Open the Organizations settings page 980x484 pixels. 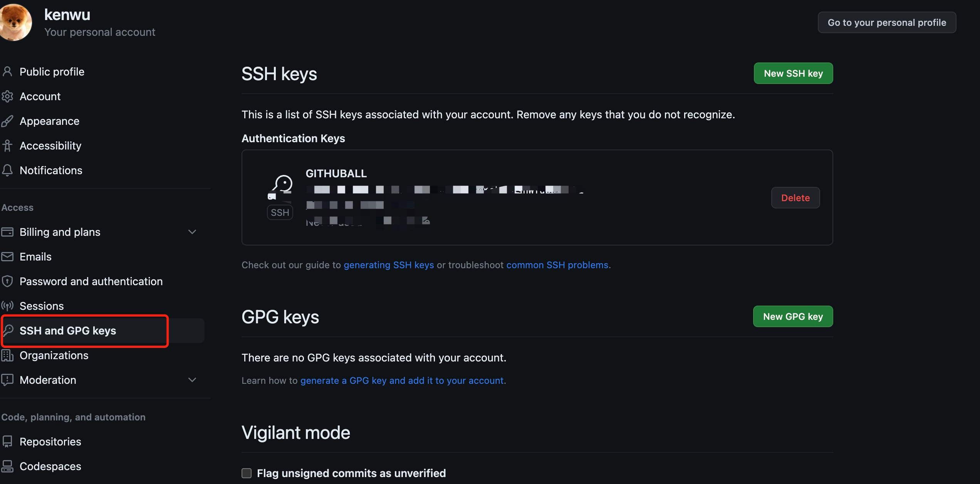pyautogui.click(x=54, y=355)
